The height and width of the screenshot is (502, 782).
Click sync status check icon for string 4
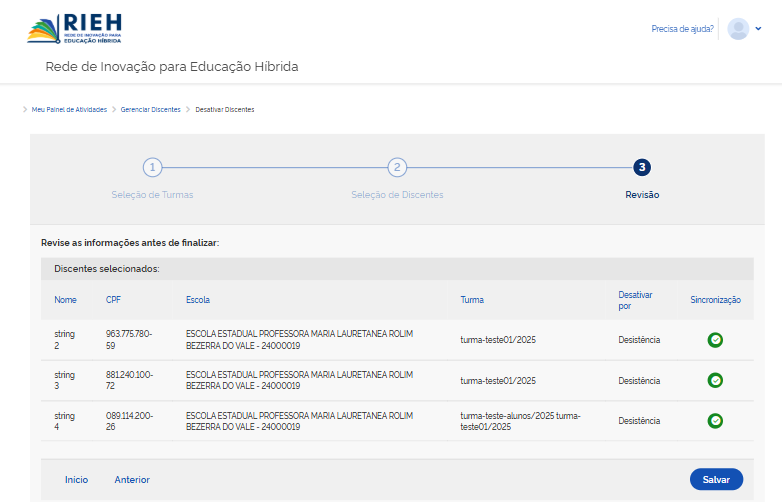pyautogui.click(x=715, y=421)
